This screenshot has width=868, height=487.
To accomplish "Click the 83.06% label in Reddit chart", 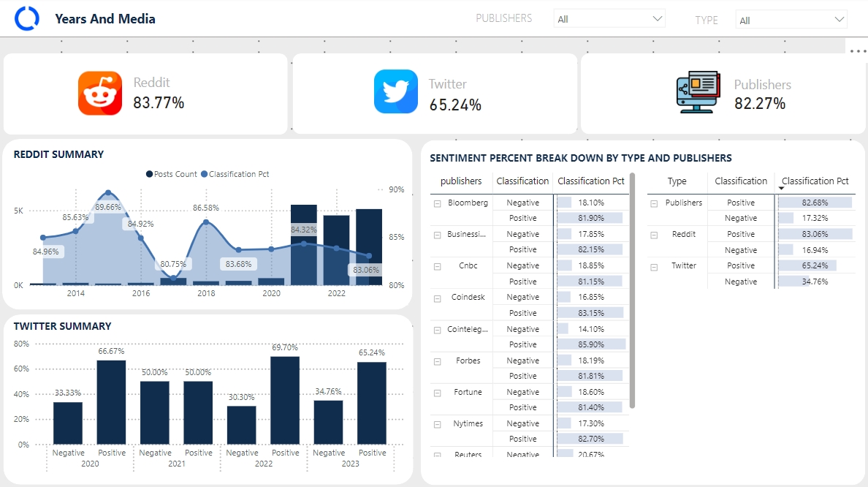I will pos(366,270).
